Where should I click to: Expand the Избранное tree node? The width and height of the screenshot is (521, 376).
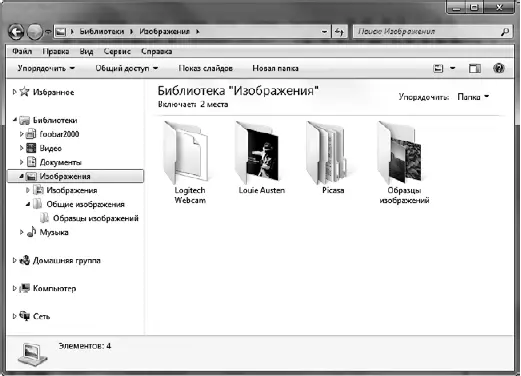pos(14,91)
